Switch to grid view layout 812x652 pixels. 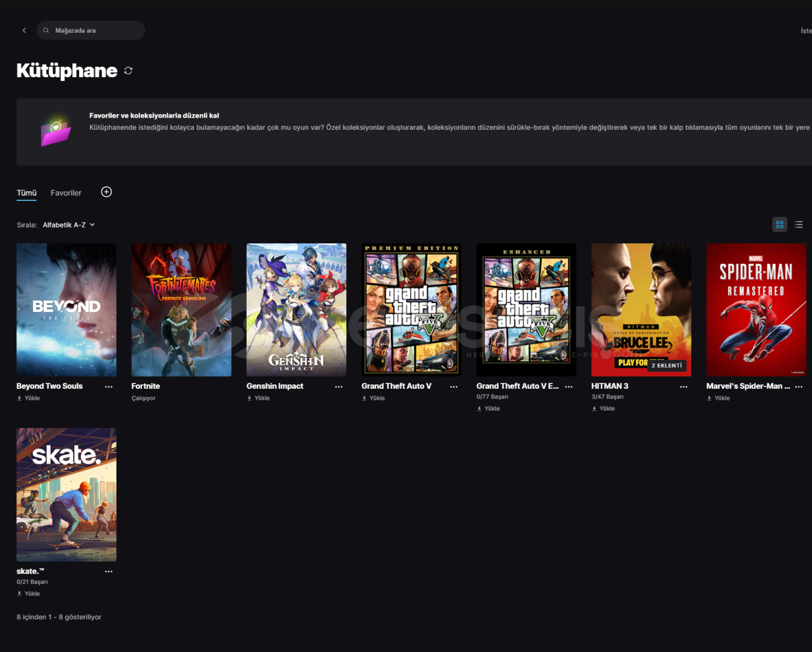[779, 225]
